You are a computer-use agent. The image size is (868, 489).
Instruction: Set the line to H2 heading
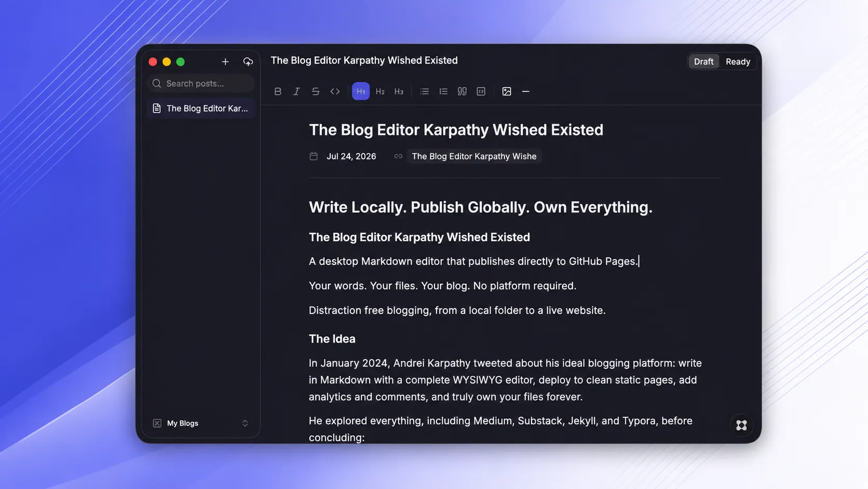click(x=380, y=91)
